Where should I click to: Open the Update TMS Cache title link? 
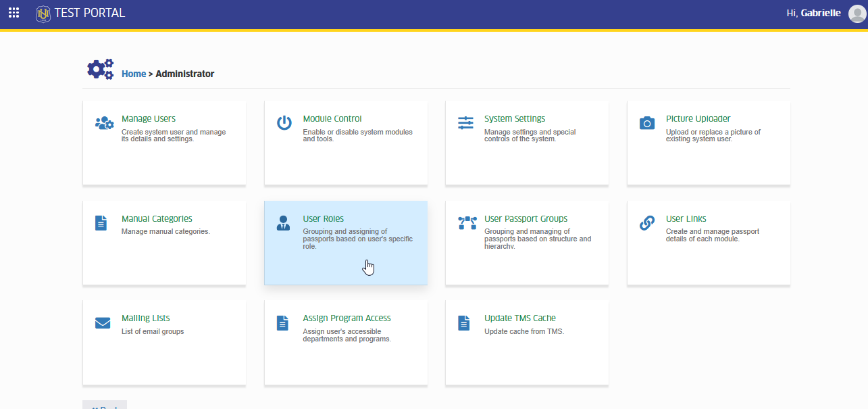pos(520,318)
